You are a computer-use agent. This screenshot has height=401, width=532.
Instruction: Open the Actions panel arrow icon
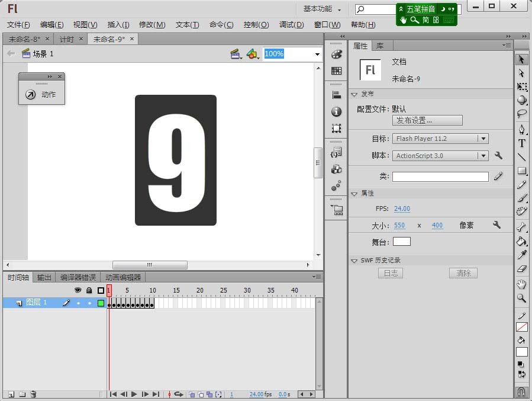[x=31, y=94]
